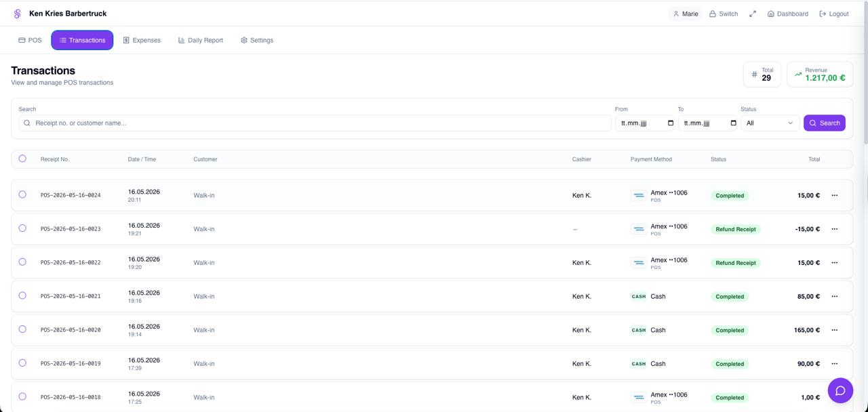
Task: Click the -15,00 € refund amount
Action: pos(808,229)
